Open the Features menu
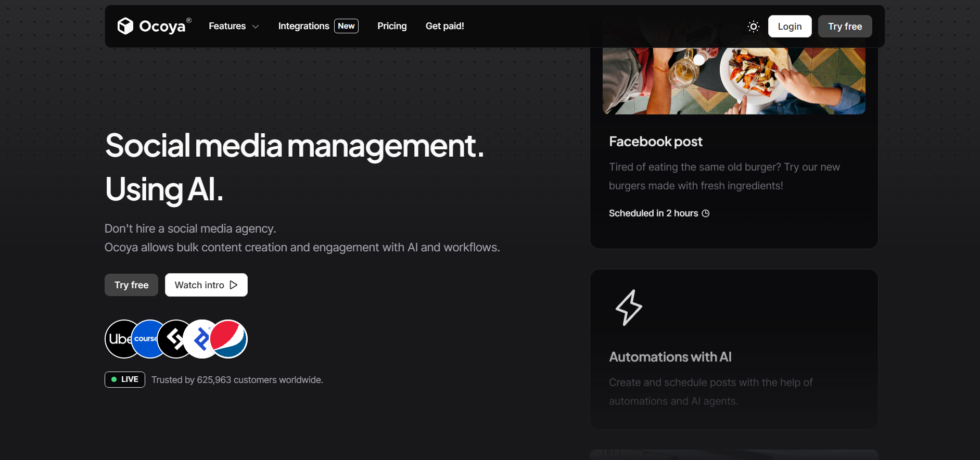The image size is (980, 460). [x=234, y=26]
